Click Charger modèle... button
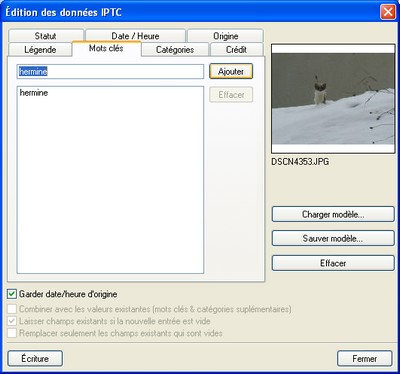Viewport: 400px width, 374px height. coord(333,214)
